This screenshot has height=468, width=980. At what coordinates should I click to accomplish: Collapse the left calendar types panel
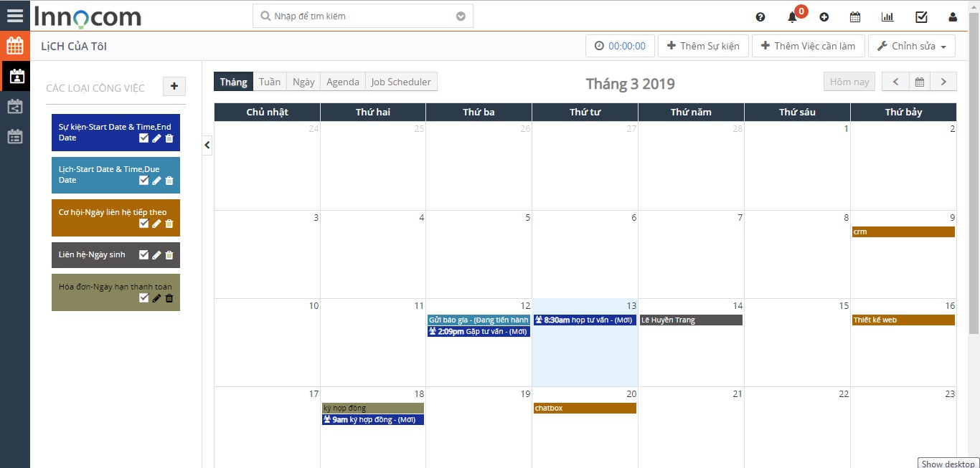pos(207,145)
